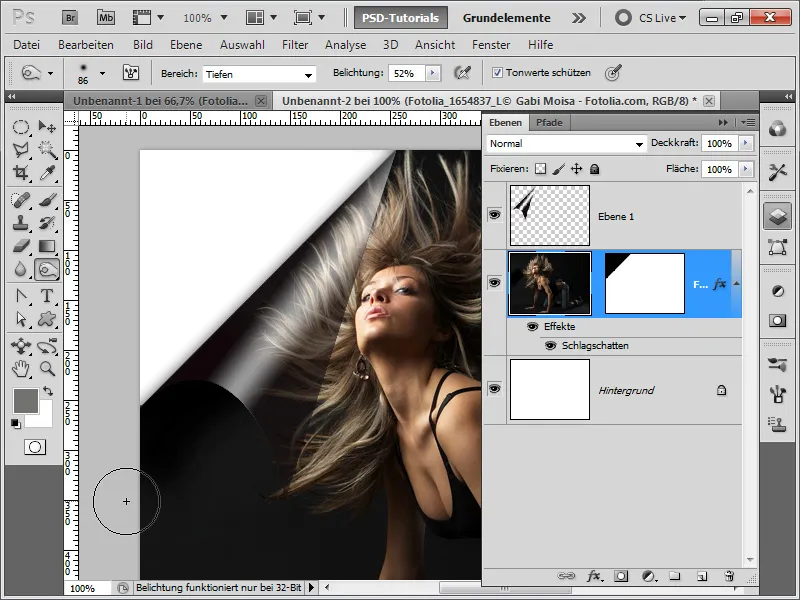
Task: Open the Belichtung slider arrow
Action: point(433,73)
